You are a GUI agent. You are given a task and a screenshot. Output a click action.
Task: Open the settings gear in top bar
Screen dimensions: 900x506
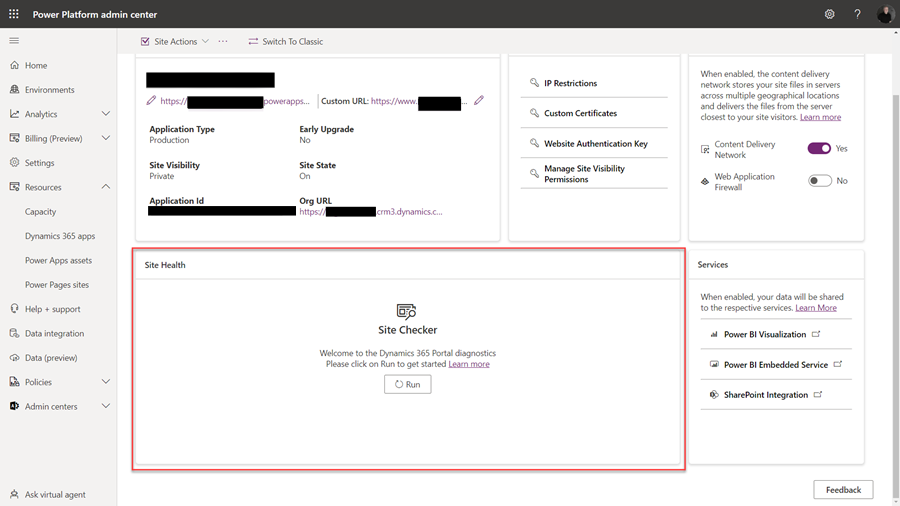[829, 14]
